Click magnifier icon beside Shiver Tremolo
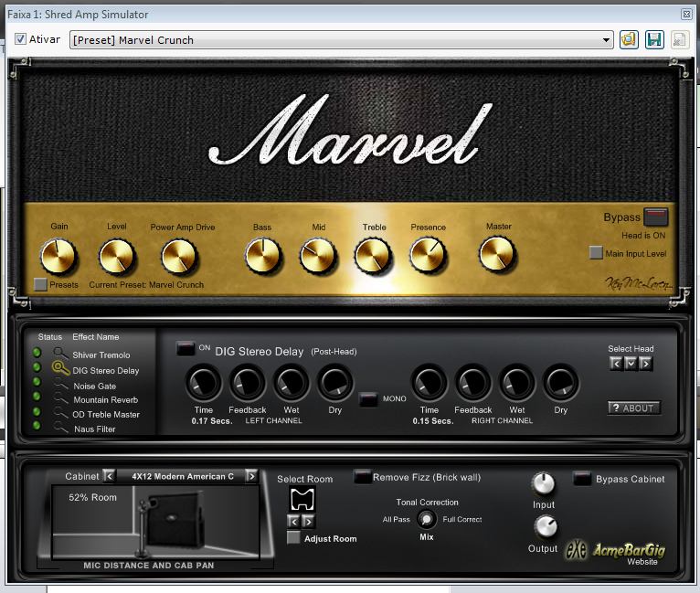 tap(60, 354)
